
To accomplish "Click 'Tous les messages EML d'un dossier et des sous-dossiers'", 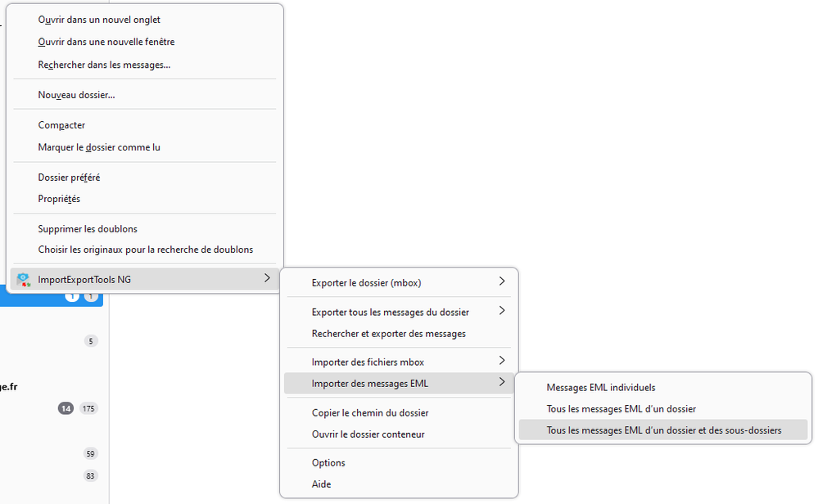I will tap(663, 430).
